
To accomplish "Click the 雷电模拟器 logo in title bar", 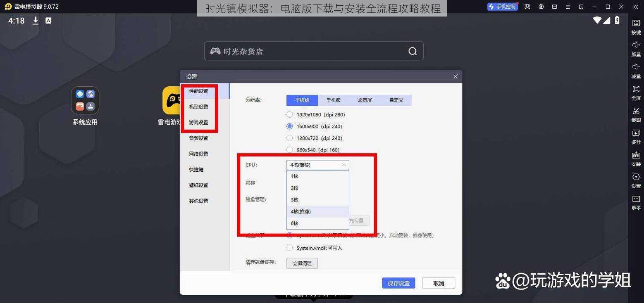I will point(8,7).
